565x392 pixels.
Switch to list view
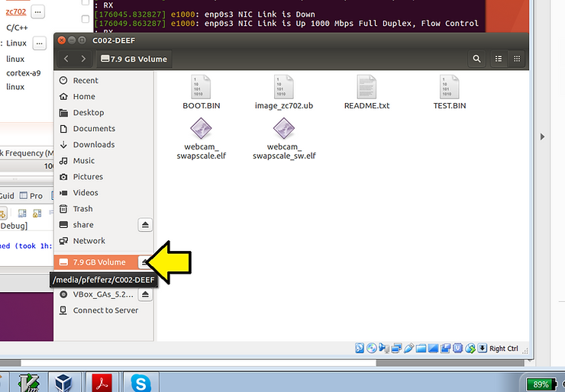click(x=499, y=59)
